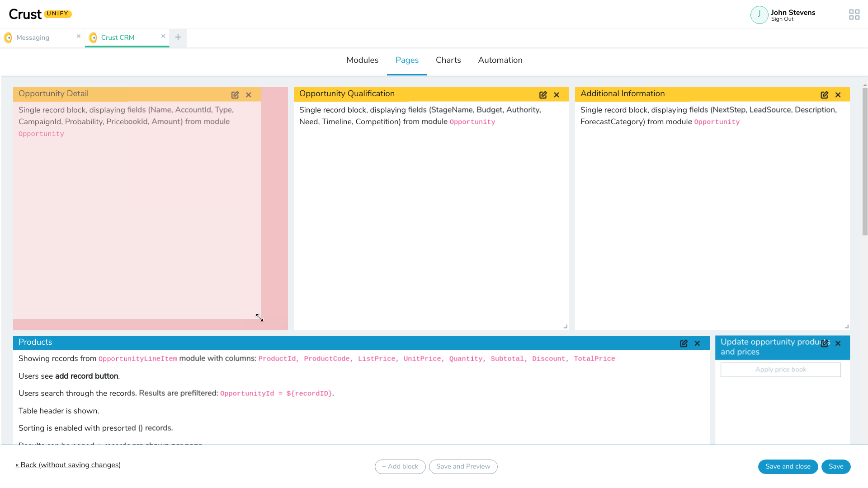
Task: Switch to the Modules section
Action: pos(362,60)
